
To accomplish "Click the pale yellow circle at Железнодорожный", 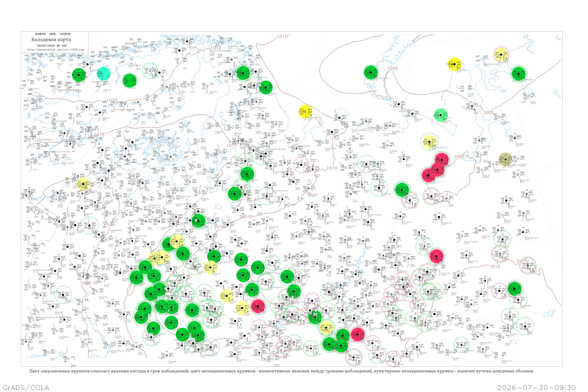I will coord(429,142).
